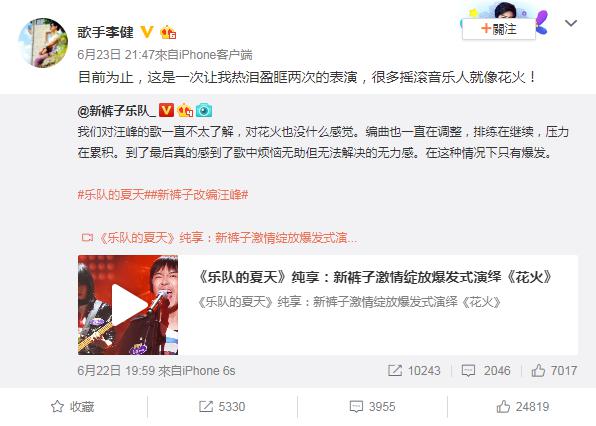Viewport: 596px width, 426px height.
Task: Follow the user with +關注 button
Action: pos(499,29)
